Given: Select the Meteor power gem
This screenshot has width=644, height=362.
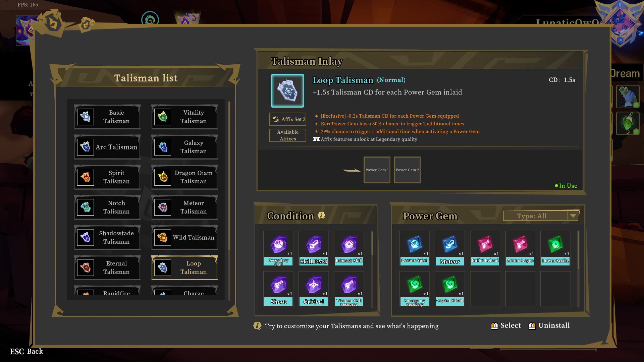Looking at the screenshot, I should [x=449, y=248].
